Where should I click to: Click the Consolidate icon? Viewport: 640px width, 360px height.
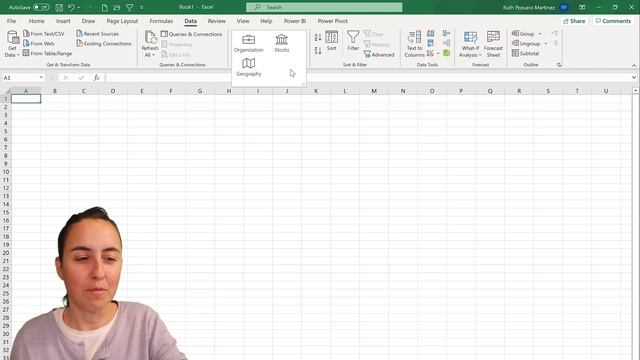point(447,33)
